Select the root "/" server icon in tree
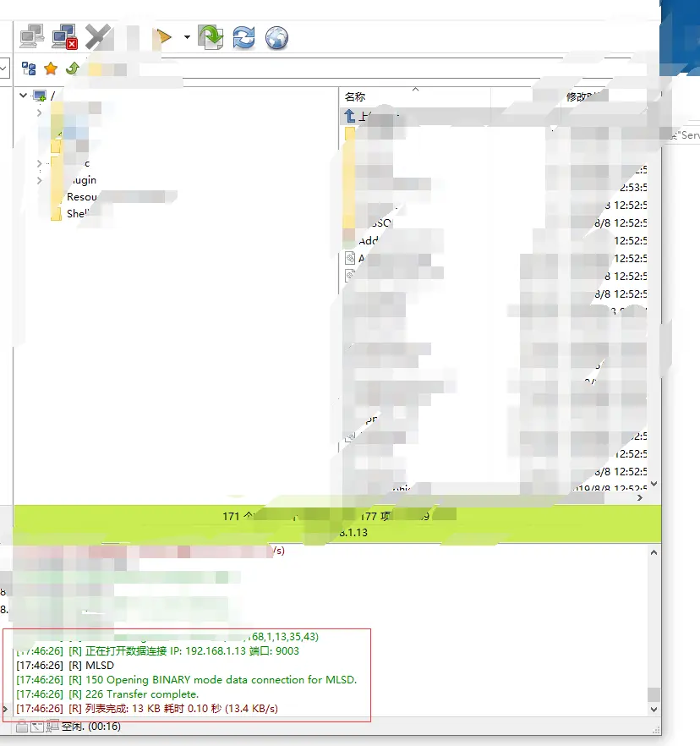 pyautogui.click(x=40, y=96)
